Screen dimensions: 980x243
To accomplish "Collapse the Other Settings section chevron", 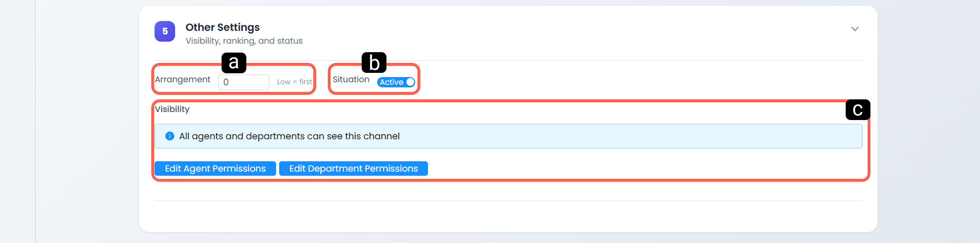I will pos(855,29).
